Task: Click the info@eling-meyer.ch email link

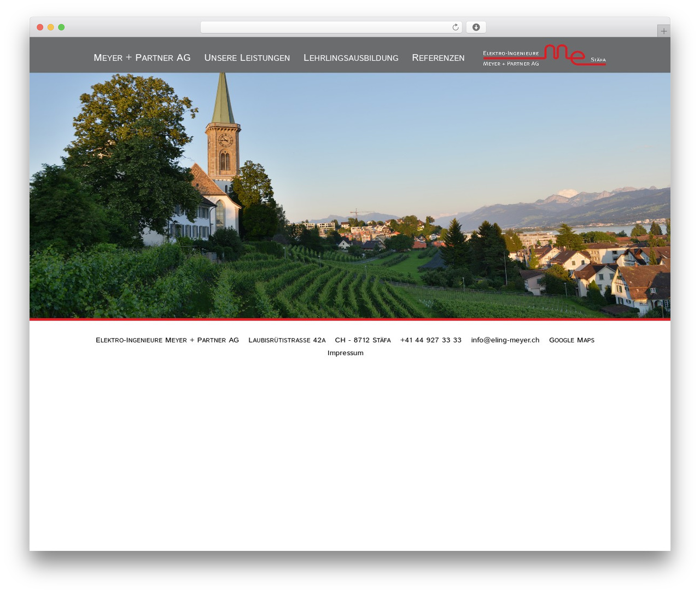Action: [505, 340]
